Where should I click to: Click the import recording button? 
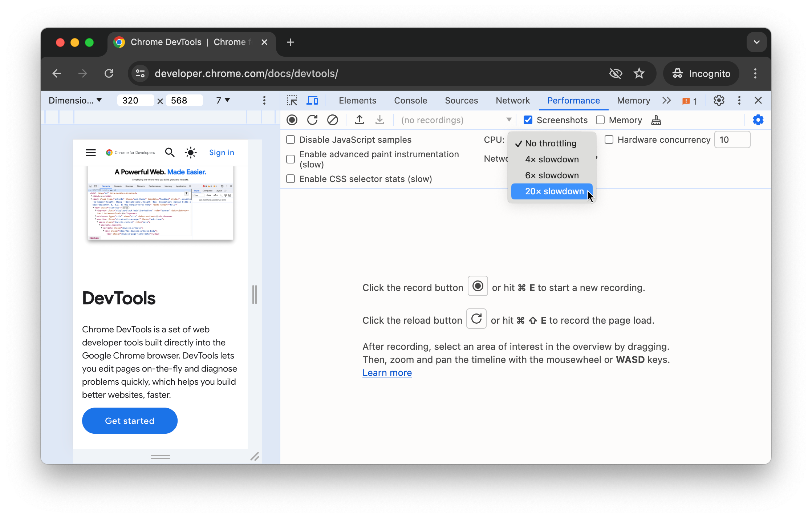coord(358,120)
